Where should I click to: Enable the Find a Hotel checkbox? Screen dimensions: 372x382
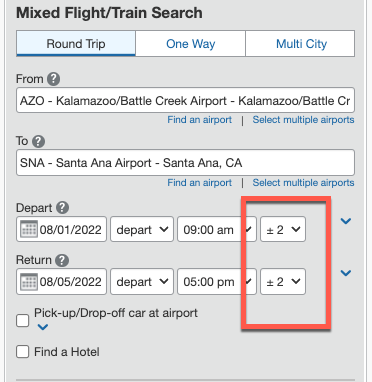pyautogui.click(x=23, y=352)
